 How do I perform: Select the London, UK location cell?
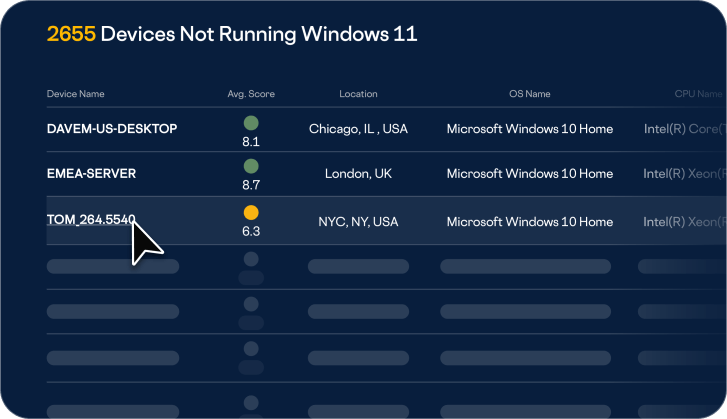coord(358,173)
